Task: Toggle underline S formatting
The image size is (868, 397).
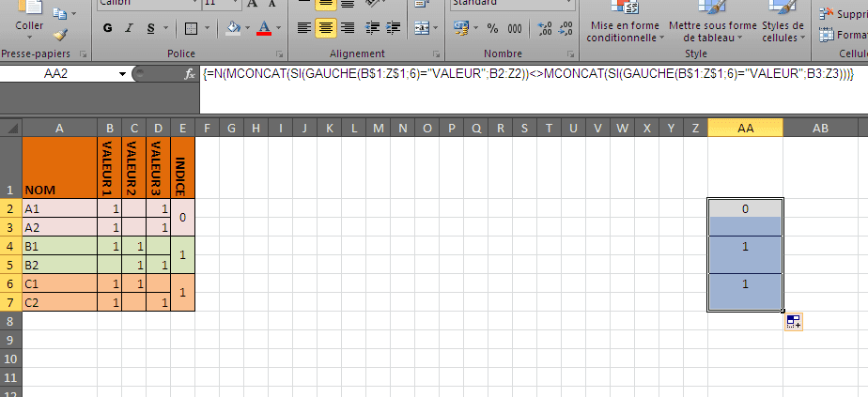Action: click(150, 28)
